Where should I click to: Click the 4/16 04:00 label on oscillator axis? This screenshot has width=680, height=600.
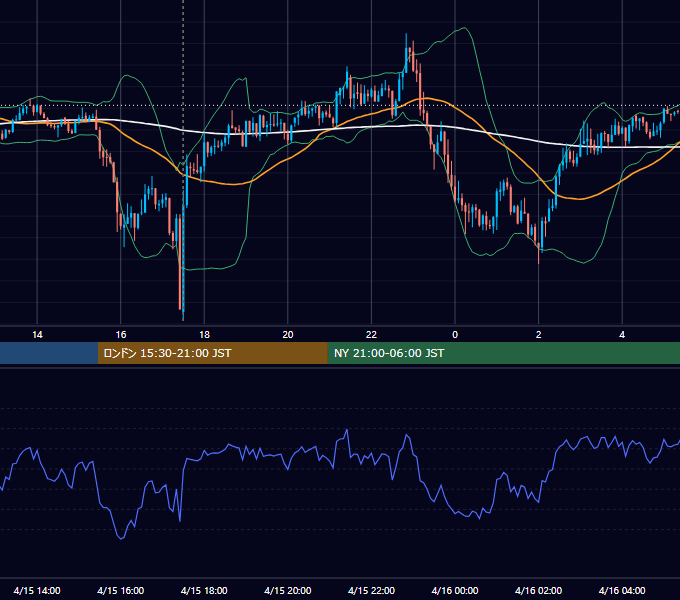(x=622, y=590)
